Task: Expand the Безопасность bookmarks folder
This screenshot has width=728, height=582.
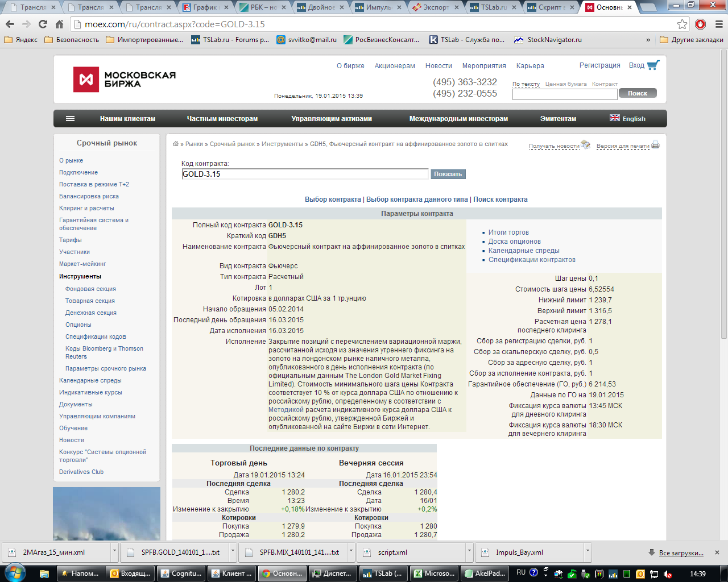Action: pyautogui.click(x=72, y=40)
